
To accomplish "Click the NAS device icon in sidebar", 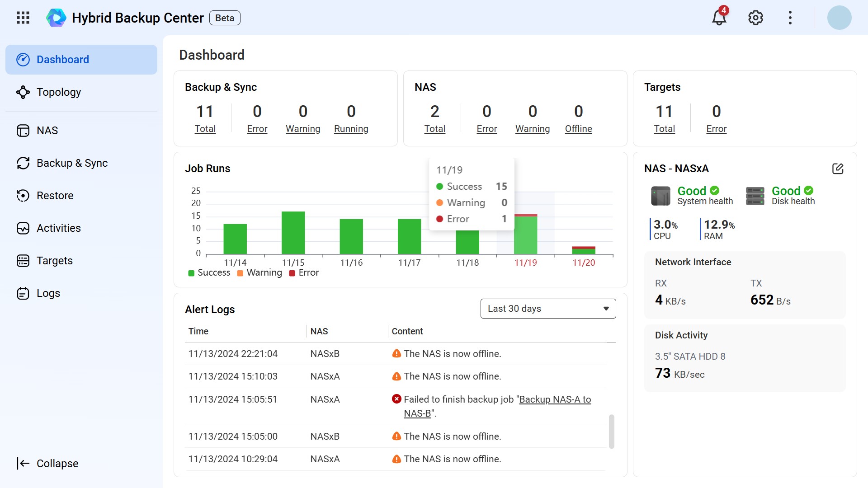I will pyautogui.click(x=23, y=131).
